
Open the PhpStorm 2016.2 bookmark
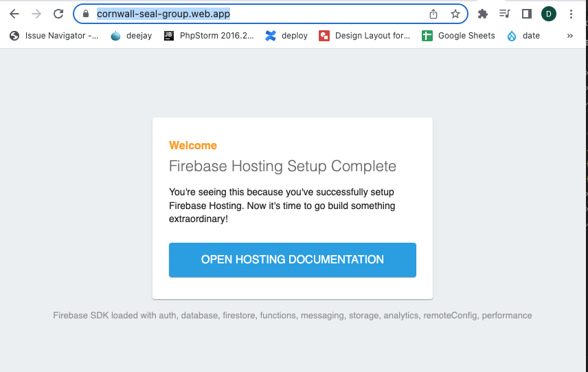click(x=209, y=36)
